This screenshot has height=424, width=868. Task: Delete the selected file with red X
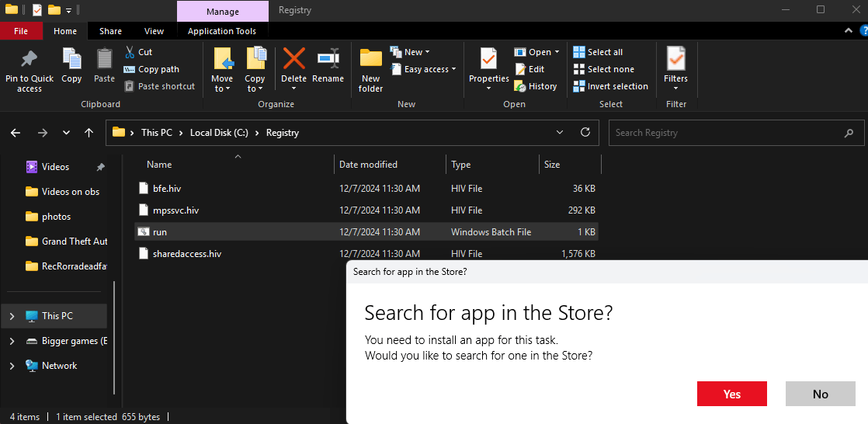click(294, 58)
